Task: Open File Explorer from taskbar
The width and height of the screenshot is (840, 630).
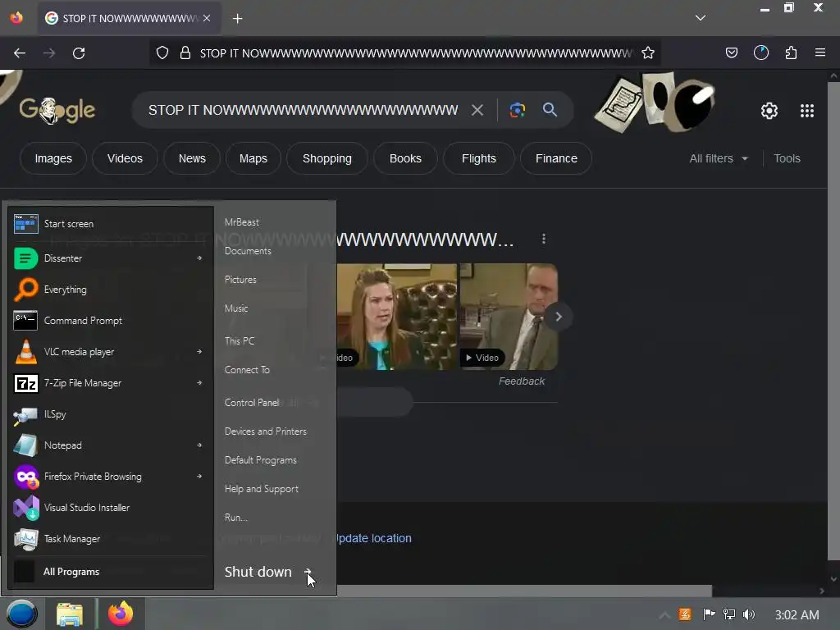Action: click(70, 614)
